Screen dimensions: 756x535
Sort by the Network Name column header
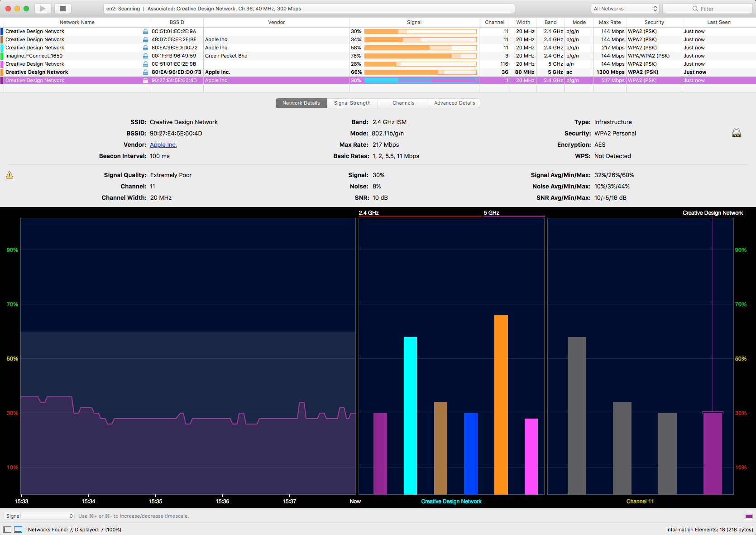pyautogui.click(x=77, y=22)
